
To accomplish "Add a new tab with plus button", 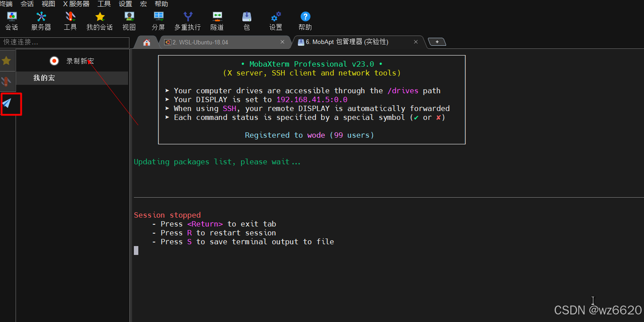I will point(437,42).
